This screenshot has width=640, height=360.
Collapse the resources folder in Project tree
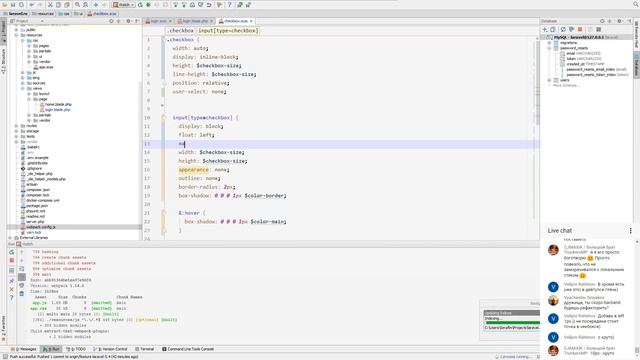click(16, 35)
